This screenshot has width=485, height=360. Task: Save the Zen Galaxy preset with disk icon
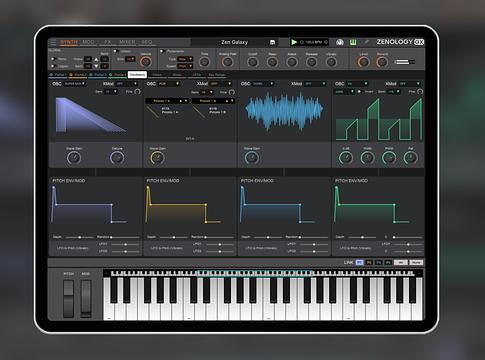(x=272, y=42)
